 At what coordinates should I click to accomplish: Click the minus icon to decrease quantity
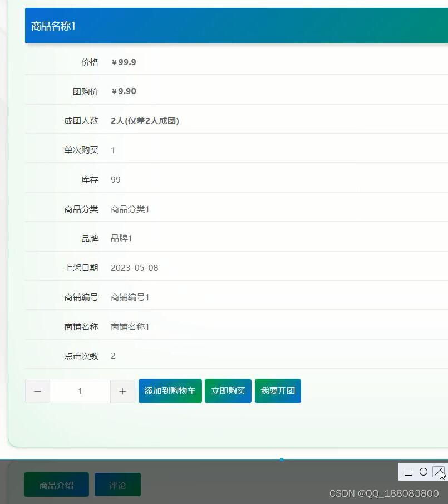pos(37,391)
